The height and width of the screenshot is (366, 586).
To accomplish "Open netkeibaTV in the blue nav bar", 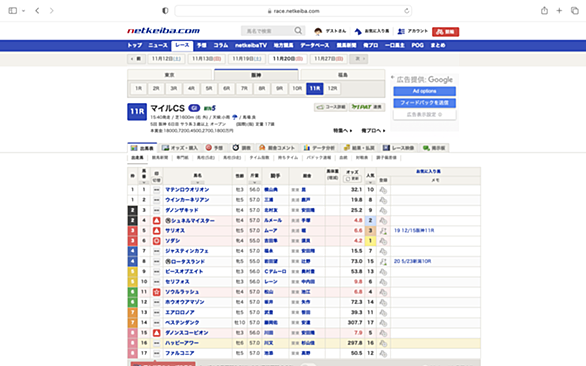I will pyautogui.click(x=251, y=45).
